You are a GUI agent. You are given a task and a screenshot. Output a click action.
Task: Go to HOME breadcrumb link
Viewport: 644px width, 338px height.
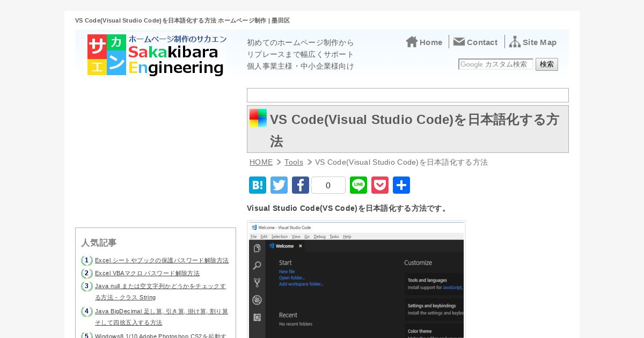261,162
